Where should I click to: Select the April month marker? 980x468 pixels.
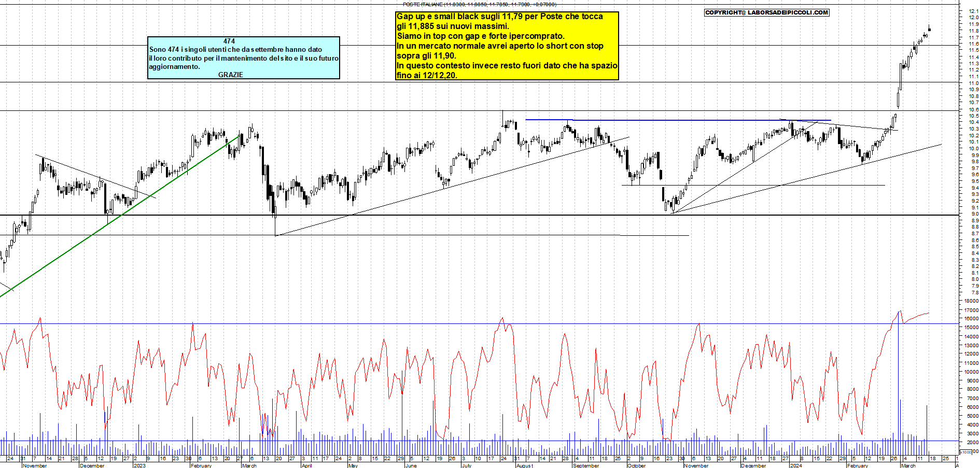pos(307,465)
